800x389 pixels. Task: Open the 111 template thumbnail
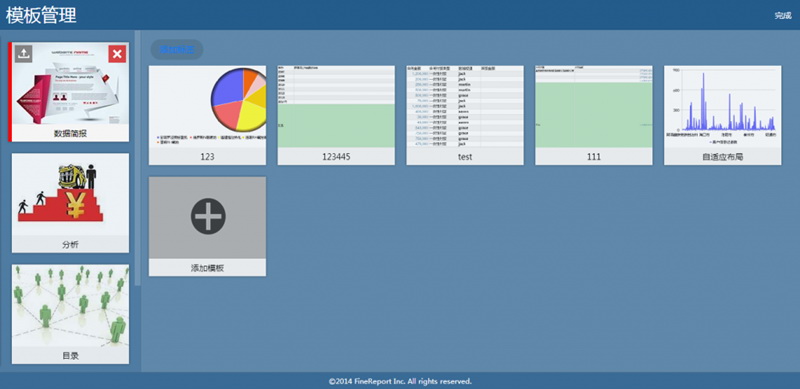click(x=593, y=115)
